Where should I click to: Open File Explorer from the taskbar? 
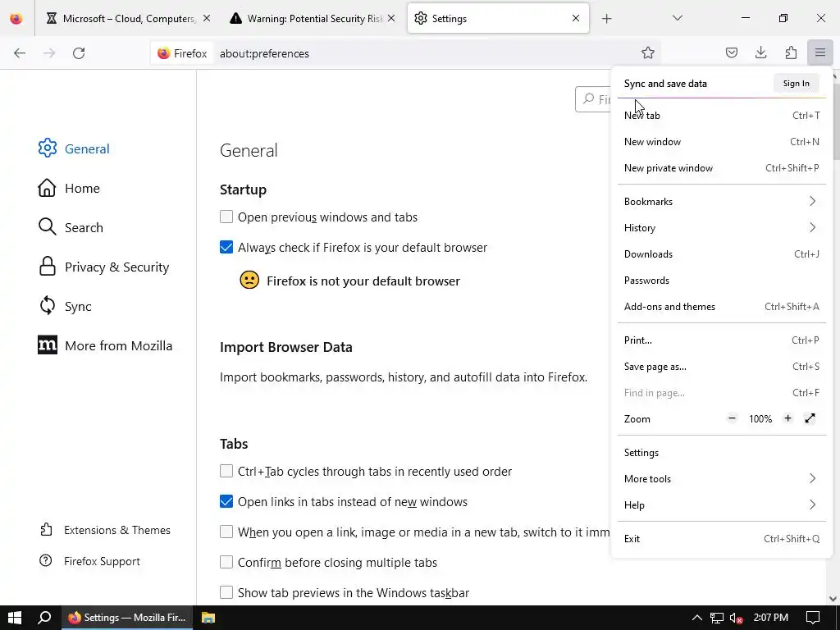click(208, 618)
